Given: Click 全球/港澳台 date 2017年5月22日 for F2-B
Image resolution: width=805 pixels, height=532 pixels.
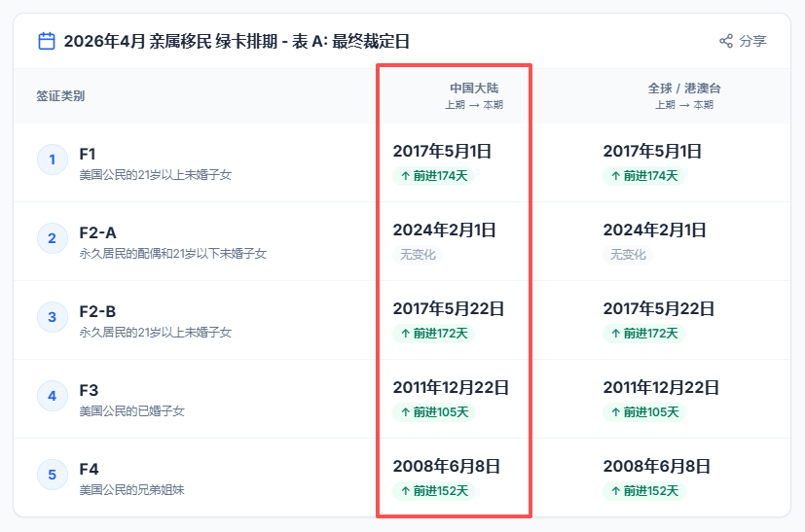Looking at the screenshot, I should point(659,309).
